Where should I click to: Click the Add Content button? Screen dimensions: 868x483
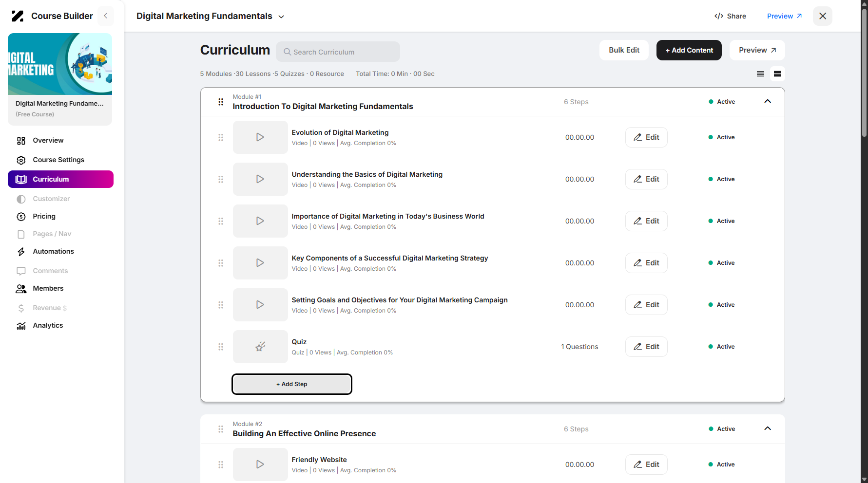[689, 50]
